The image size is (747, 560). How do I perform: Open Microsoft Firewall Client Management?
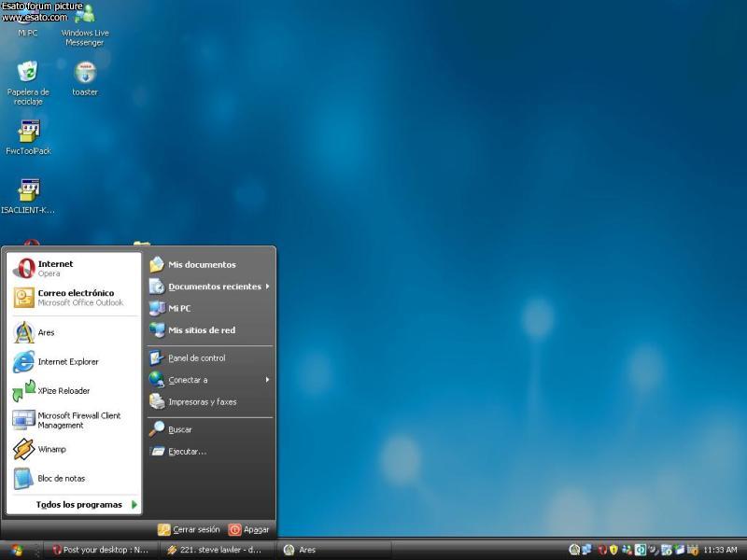(x=74, y=420)
